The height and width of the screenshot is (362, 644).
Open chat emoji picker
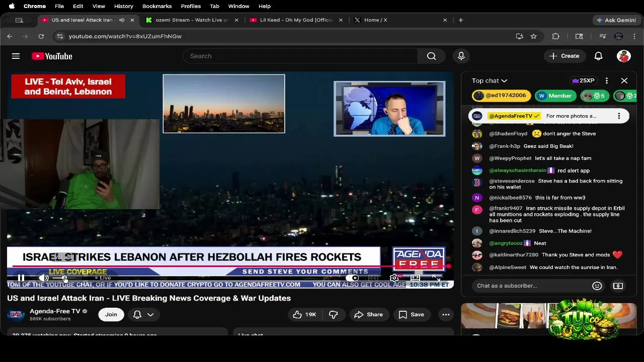[597, 286]
